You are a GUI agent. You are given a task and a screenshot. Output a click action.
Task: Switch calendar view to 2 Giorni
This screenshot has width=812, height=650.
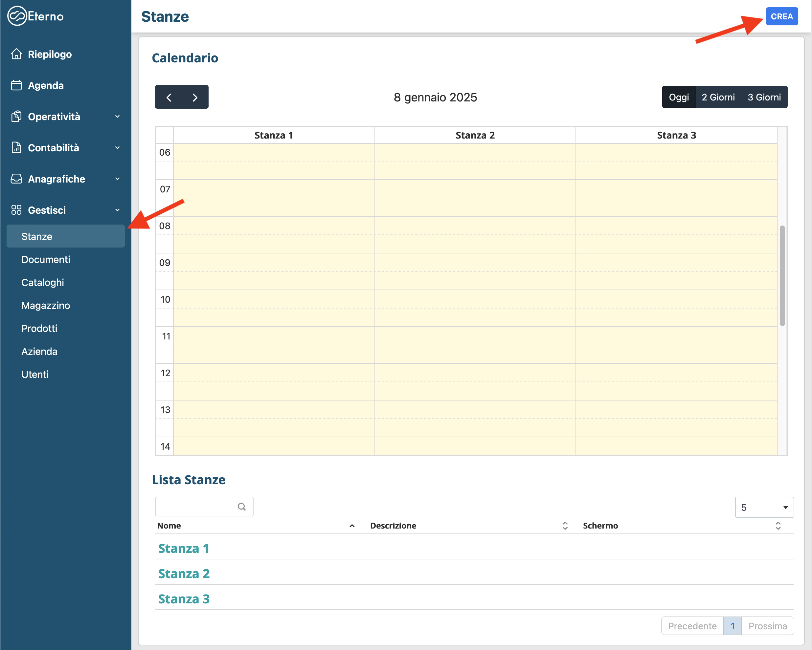[718, 97]
